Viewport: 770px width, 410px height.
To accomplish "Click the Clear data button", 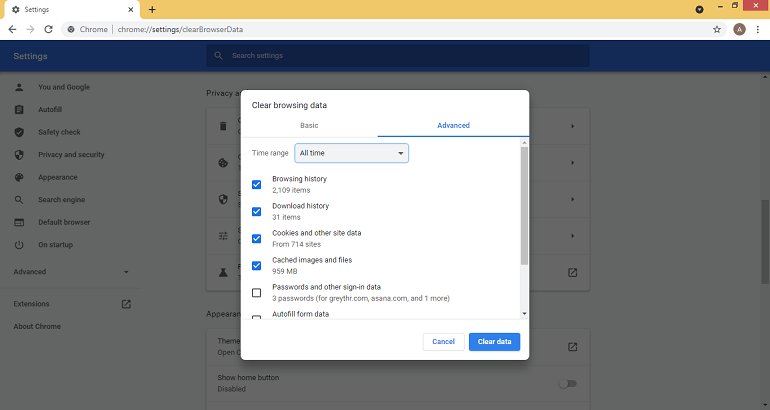I will coord(495,342).
